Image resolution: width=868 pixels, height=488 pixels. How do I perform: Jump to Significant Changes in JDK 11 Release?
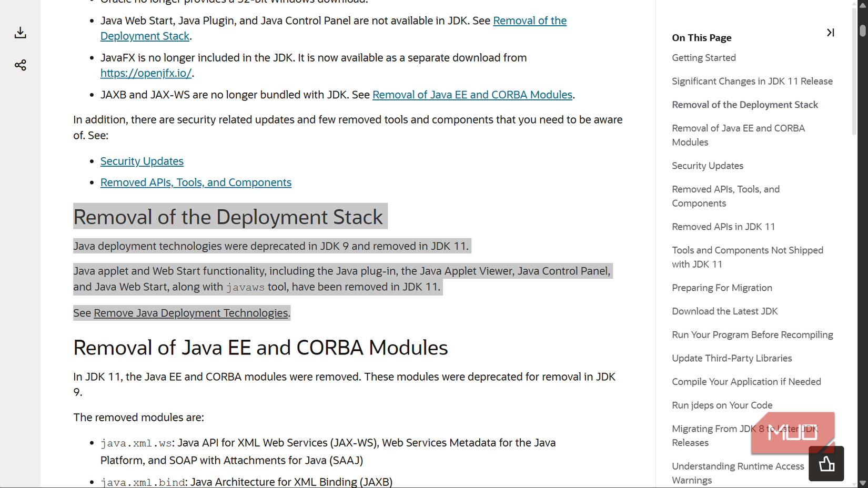pos(752,82)
